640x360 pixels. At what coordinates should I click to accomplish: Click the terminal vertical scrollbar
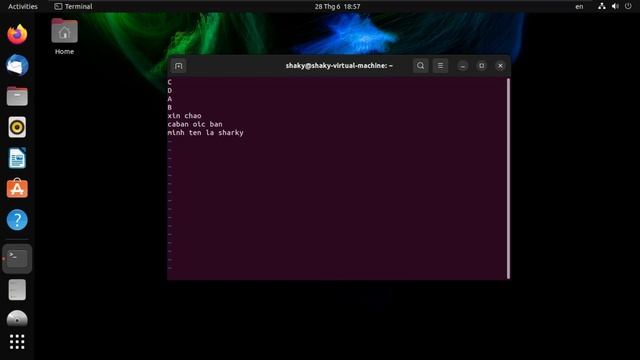(508, 179)
